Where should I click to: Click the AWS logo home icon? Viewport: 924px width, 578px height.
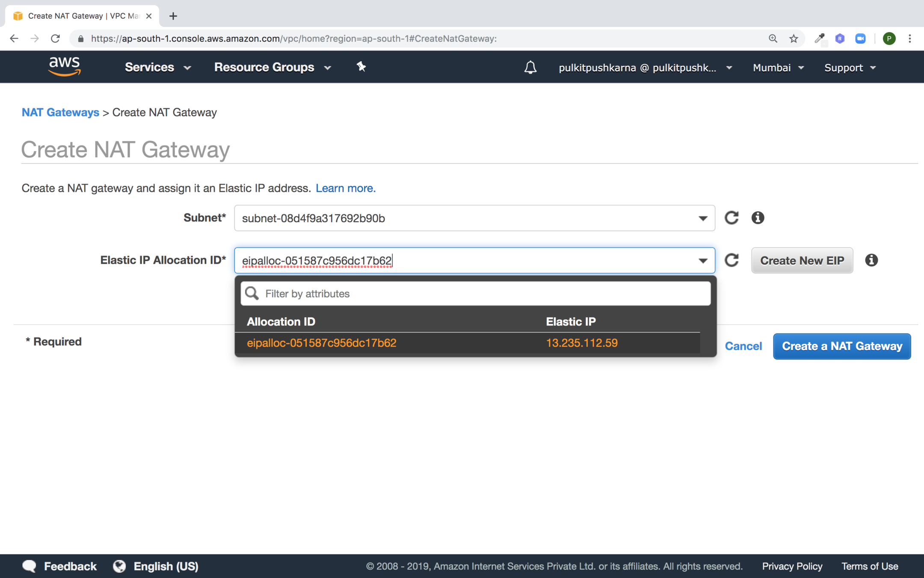pyautogui.click(x=65, y=67)
